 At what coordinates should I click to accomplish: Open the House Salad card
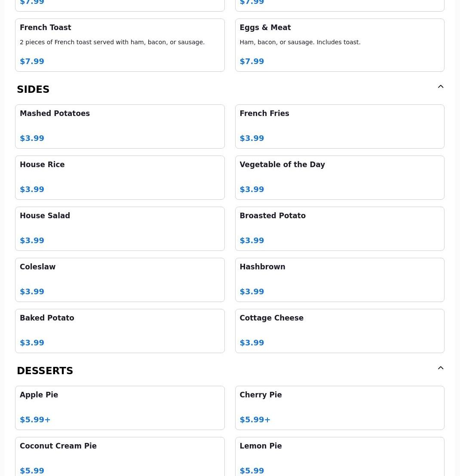(120, 229)
